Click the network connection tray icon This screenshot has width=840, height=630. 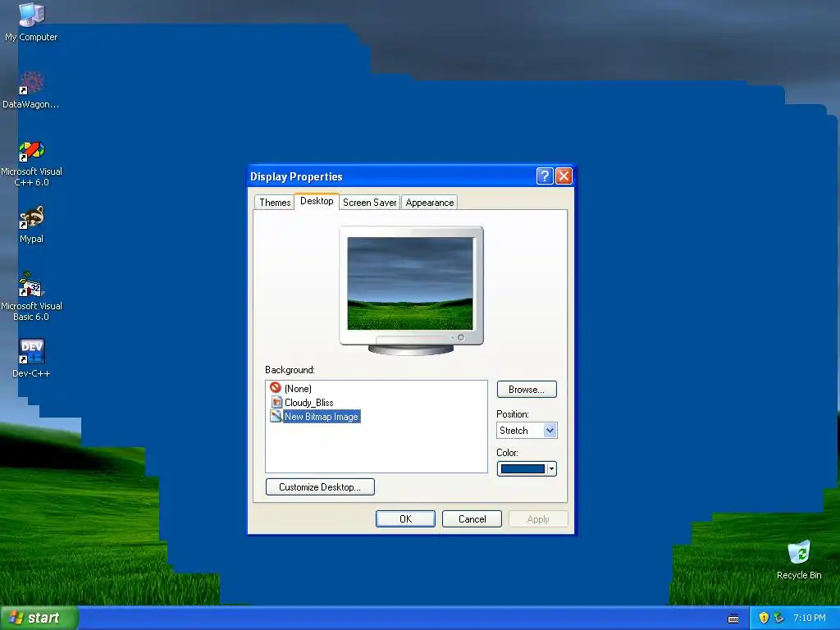(x=779, y=618)
